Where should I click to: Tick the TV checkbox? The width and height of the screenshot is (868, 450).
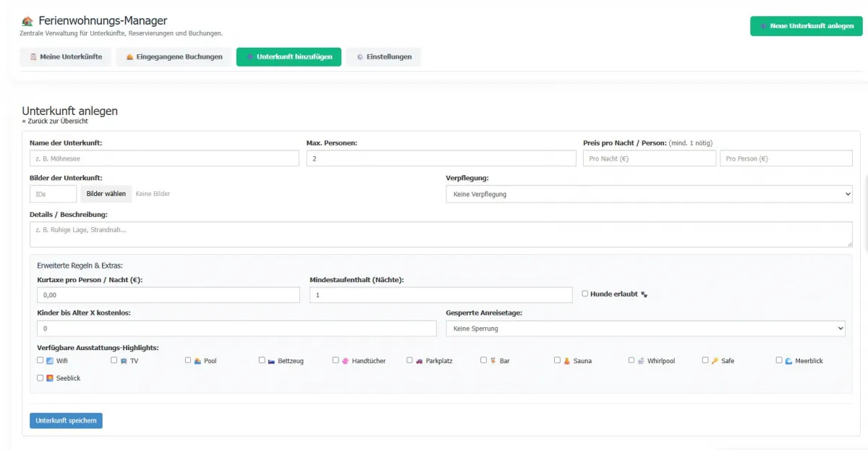(114, 360)
